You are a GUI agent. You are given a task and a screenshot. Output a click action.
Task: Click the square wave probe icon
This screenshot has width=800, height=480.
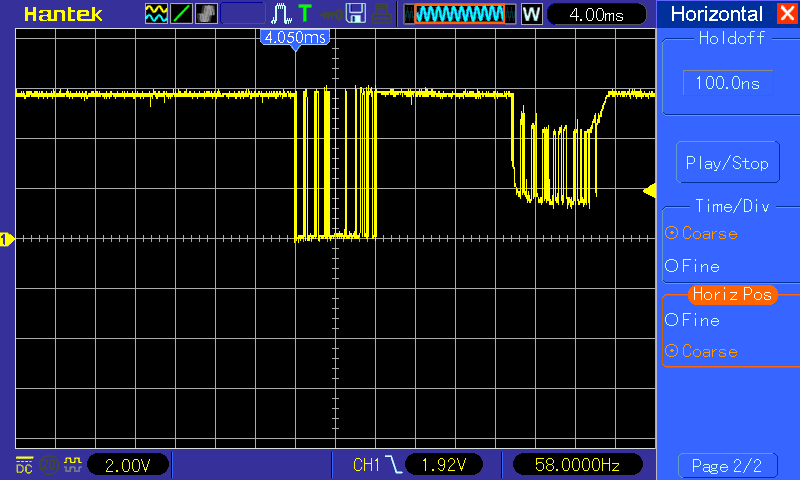[x=72, y=464]
